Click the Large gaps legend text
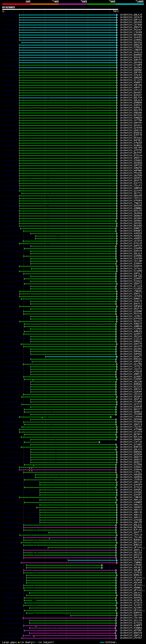Image resolution: width=146 pixels, height=644 pixels. click(x=28, y=642)
